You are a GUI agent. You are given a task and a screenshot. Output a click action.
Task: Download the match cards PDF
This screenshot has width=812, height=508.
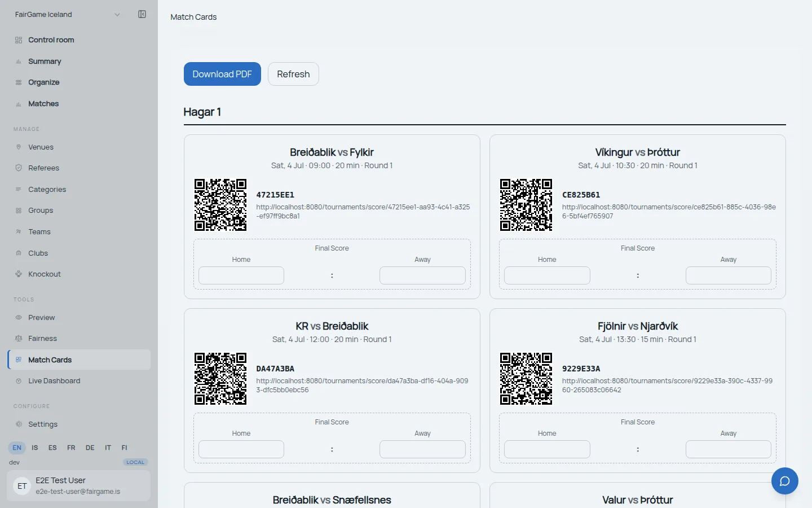(x=222, y=74)
